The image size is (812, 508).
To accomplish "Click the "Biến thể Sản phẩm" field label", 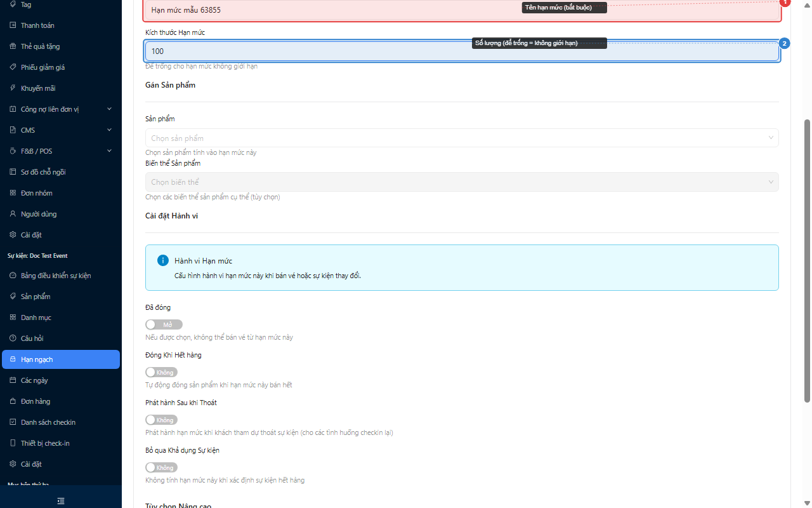I will (x=173, y=163).
